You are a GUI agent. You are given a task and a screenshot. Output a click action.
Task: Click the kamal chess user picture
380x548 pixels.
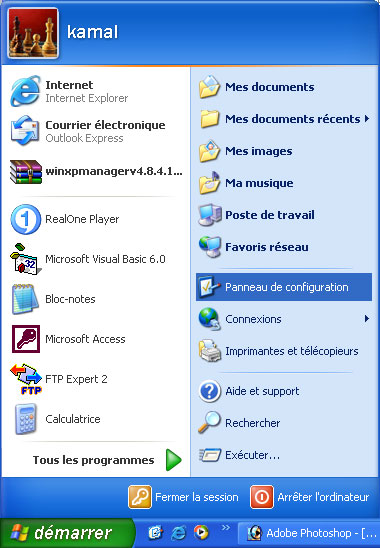pos(33,33)
